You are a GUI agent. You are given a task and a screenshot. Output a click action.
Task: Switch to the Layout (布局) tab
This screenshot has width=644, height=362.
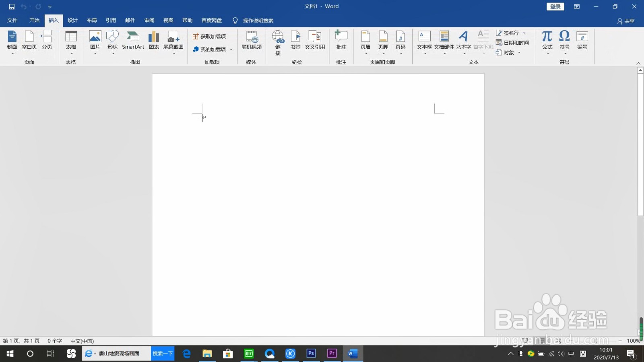tap(92, 21)
